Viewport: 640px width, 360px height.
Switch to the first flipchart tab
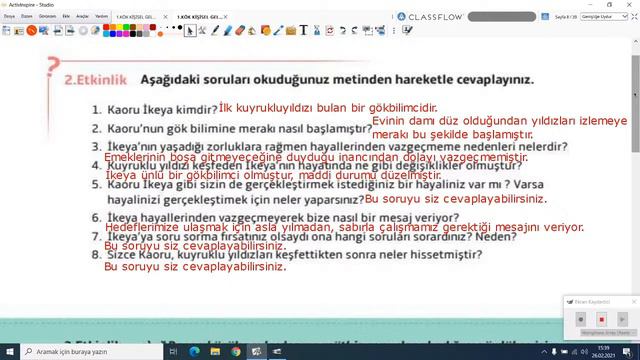(x=137, y=17)
